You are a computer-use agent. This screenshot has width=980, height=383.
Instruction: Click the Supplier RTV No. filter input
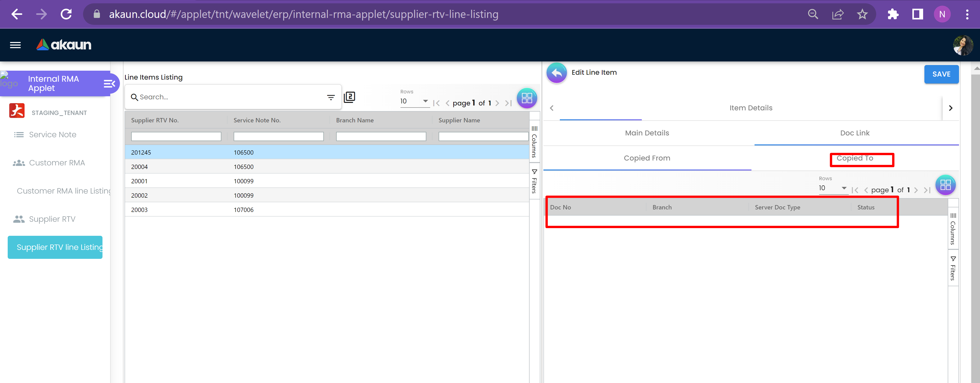176,136
